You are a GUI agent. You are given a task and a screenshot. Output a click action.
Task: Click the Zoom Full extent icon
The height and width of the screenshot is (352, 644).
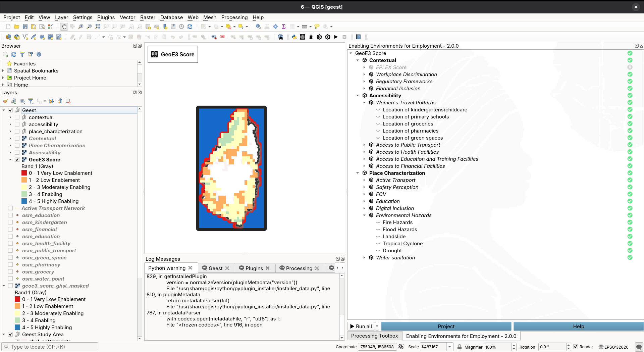click(x=98, y=27)
